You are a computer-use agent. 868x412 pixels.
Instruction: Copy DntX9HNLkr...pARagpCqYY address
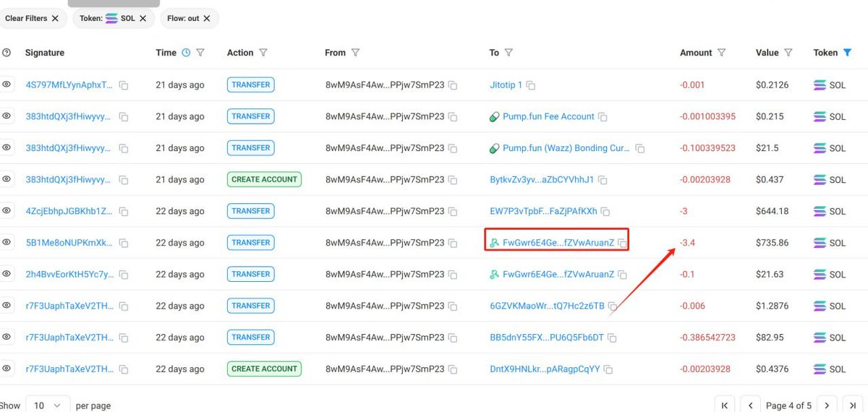[608, 369]
